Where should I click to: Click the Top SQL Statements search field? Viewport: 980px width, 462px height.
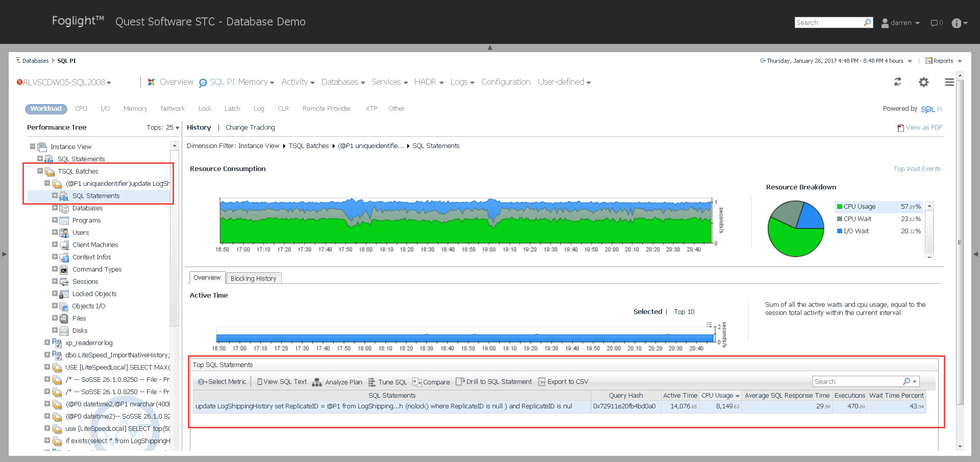click(857, 381)
